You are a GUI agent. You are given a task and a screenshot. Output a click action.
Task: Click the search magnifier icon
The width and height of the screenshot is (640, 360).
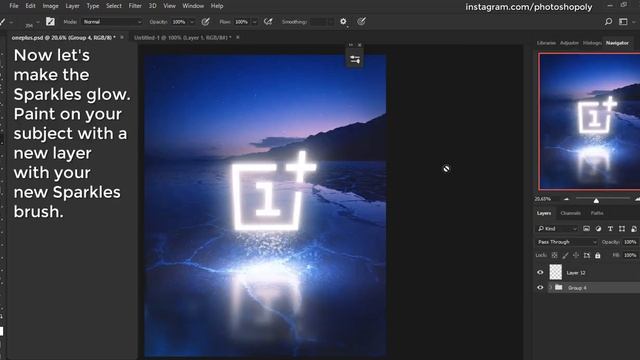(x=608, y=22)
